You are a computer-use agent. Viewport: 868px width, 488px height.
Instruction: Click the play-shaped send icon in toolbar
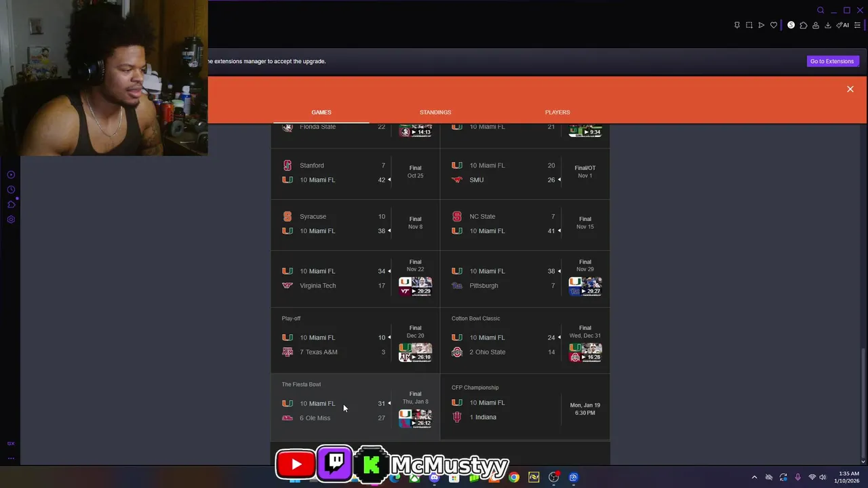pyautogui.click(x=762, y=25)
